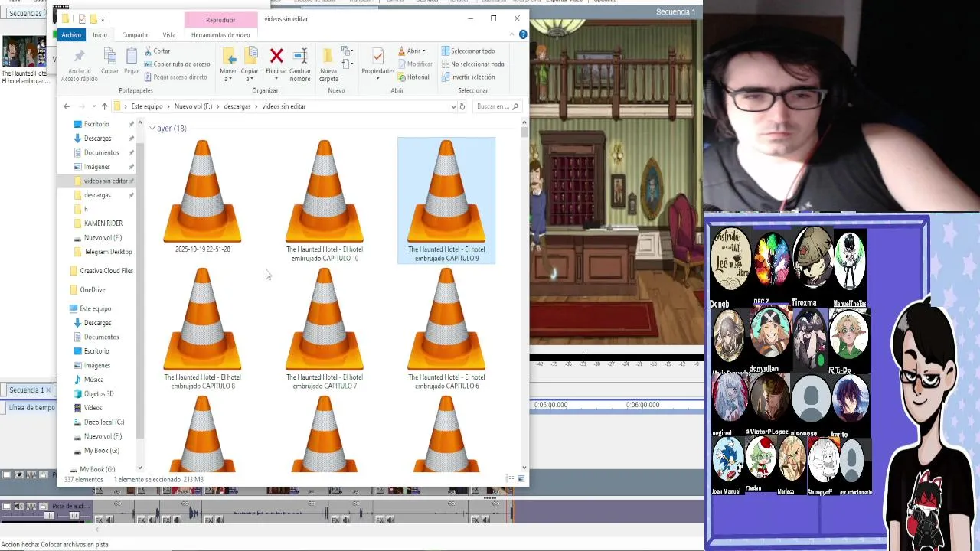Click 'Este equipo' in the address breadcrumb

pyautogui.click(x=147, y=106)
